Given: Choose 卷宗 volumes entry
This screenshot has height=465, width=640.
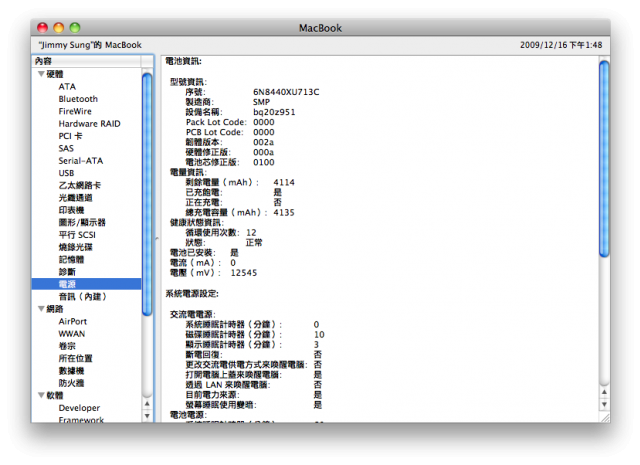Looking at the screenshot, I should (67, 346).
